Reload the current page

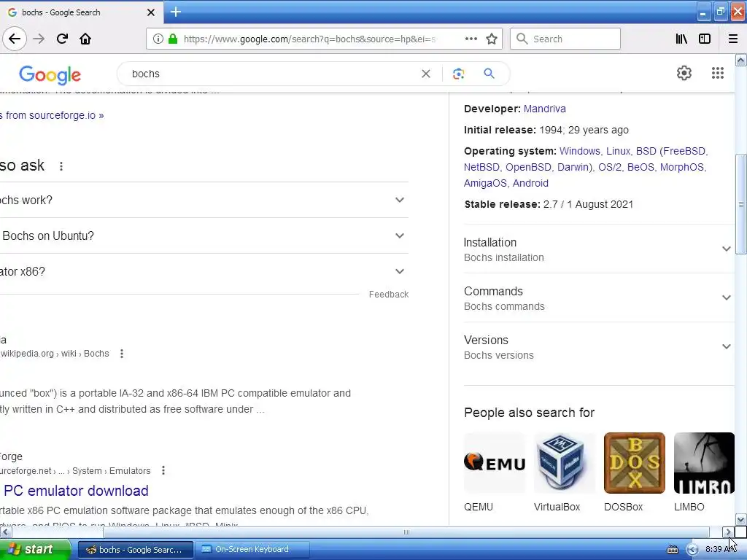pyautogui.click(x=62, y=39)
